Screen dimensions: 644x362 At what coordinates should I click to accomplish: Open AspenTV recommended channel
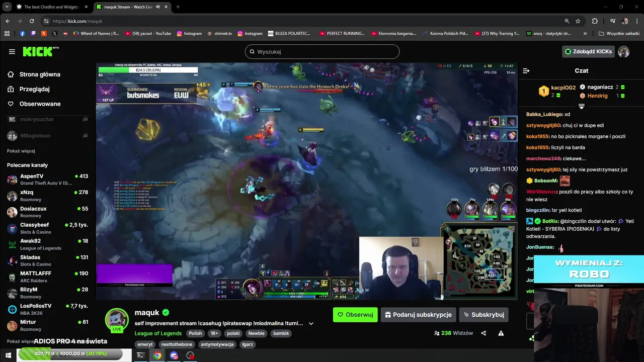tap(47, 179)
